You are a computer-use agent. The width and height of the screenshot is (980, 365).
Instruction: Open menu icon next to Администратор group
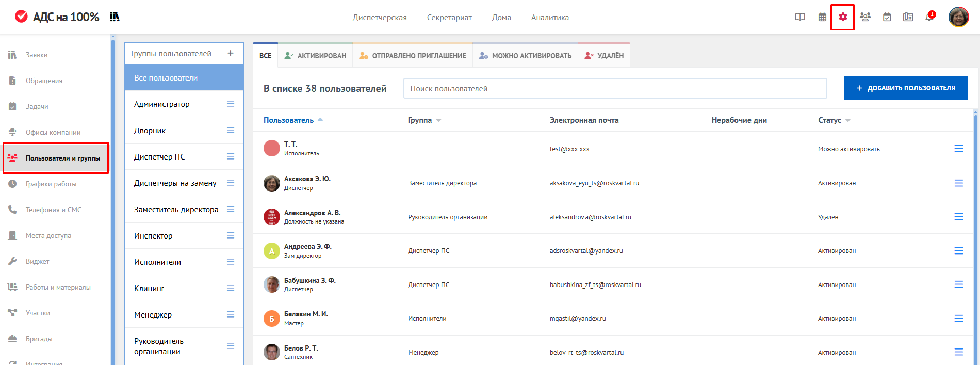(231, 104)
